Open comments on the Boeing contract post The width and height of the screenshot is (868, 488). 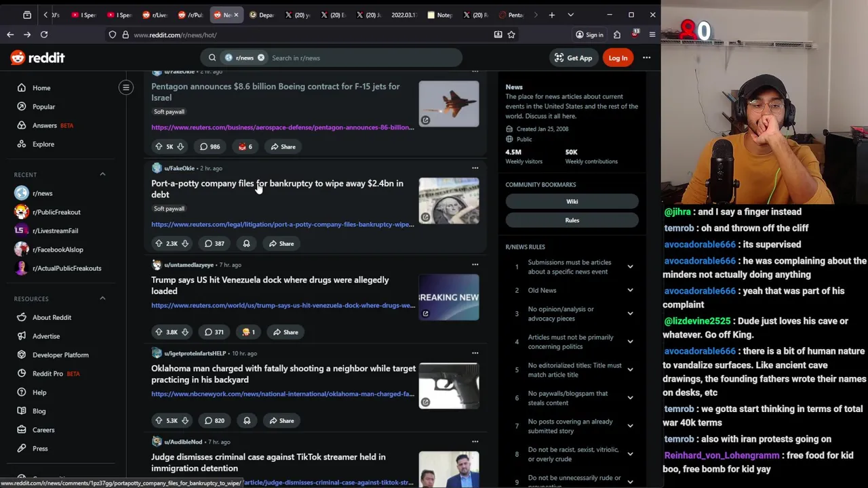pyautogui.click(x=210, y=146)
